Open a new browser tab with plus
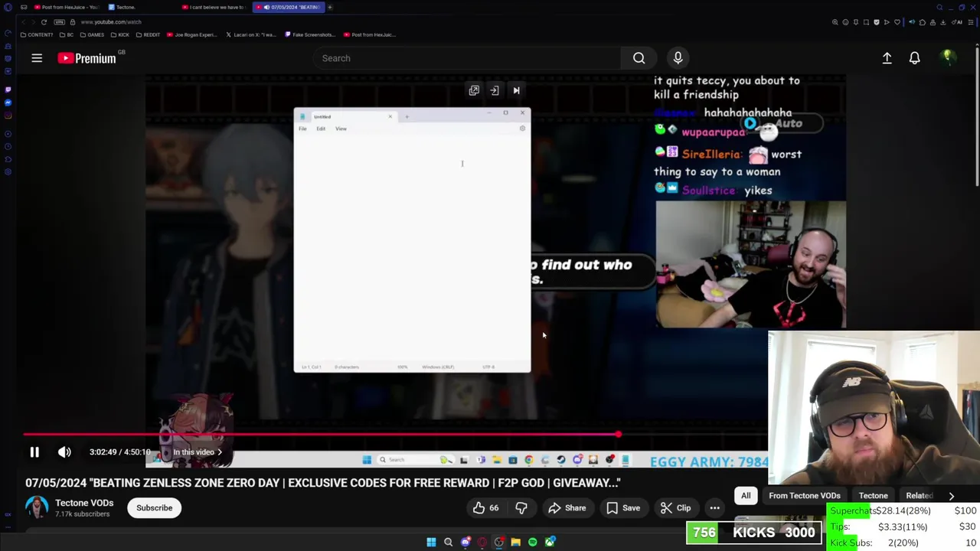This screenshot has height=551, width=980. pyautogui.click(x=330, y=7)
